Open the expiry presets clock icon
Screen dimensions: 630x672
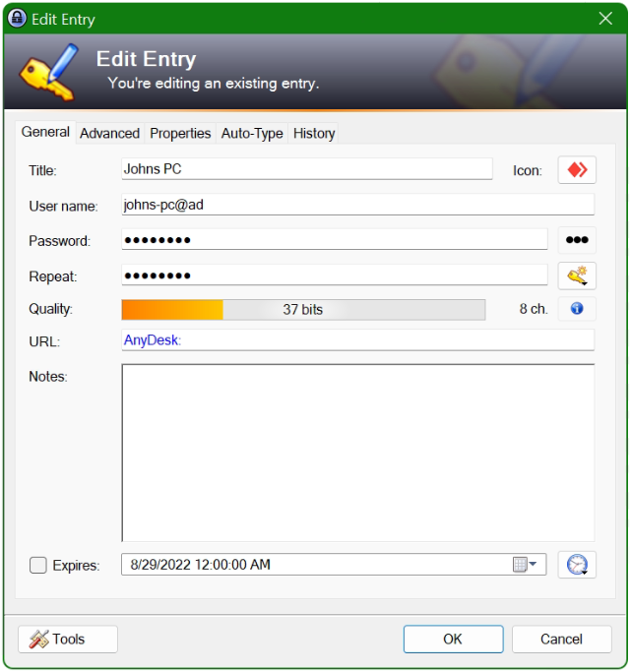click(x=577, y=565)
